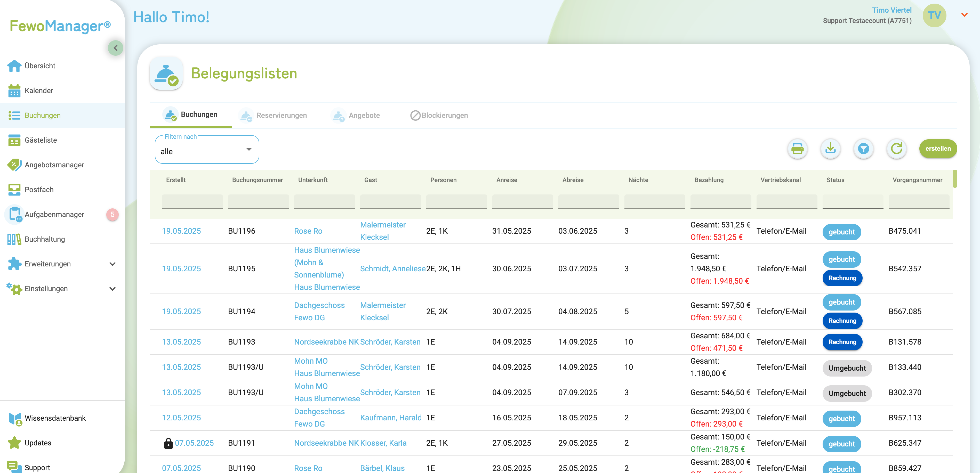Click the Buchungsnummer filter input field

258,202
